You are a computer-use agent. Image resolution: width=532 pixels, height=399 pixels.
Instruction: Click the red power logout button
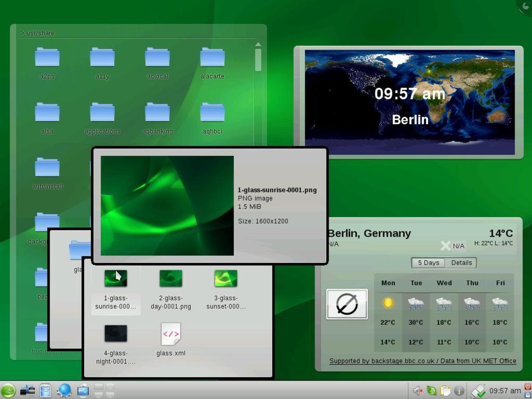[528, 387]
